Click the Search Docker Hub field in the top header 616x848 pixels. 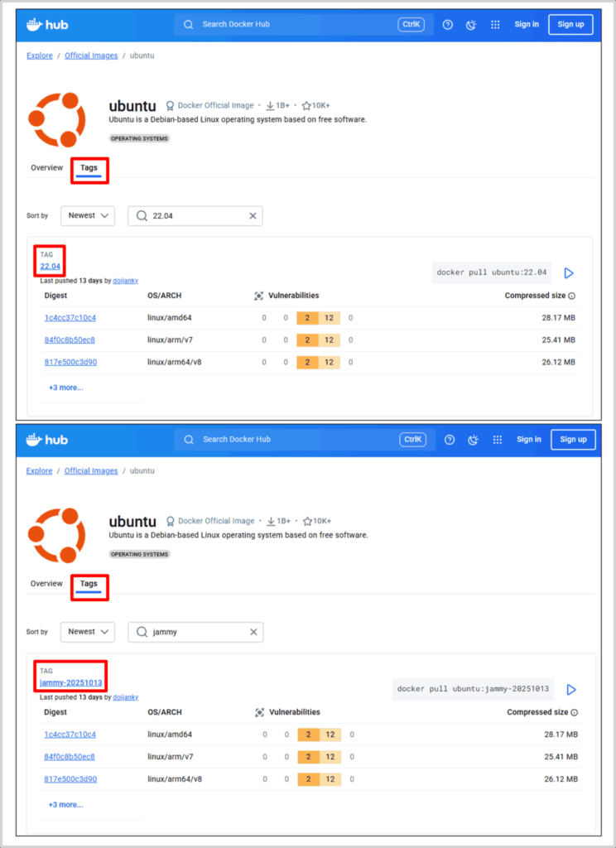pyautogui.click(x=303, y=24)
